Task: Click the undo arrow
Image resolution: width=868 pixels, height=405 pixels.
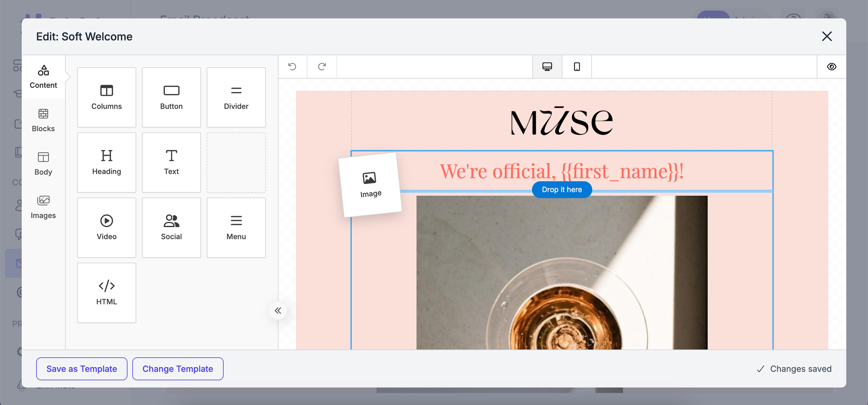Action: (292, 66)
